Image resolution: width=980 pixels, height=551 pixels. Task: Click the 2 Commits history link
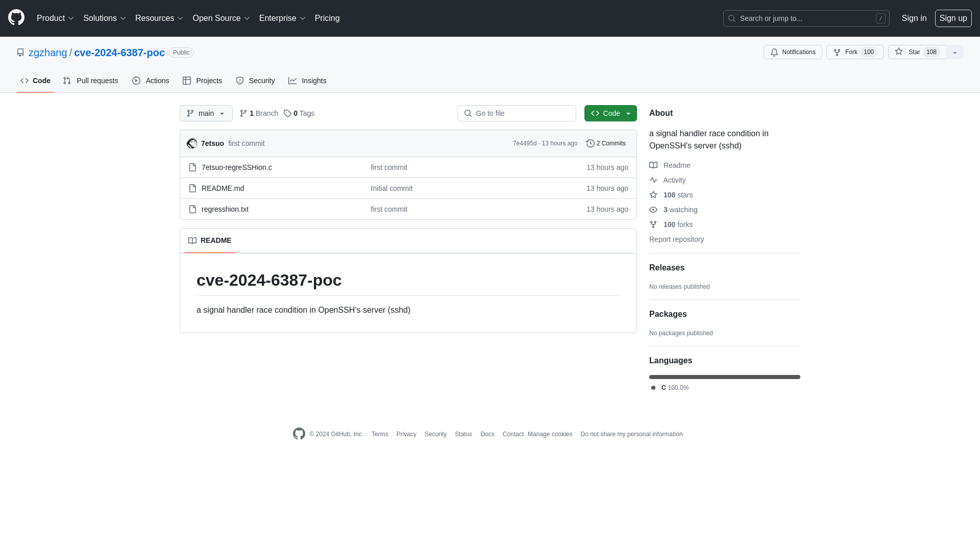tap(606, 143)
